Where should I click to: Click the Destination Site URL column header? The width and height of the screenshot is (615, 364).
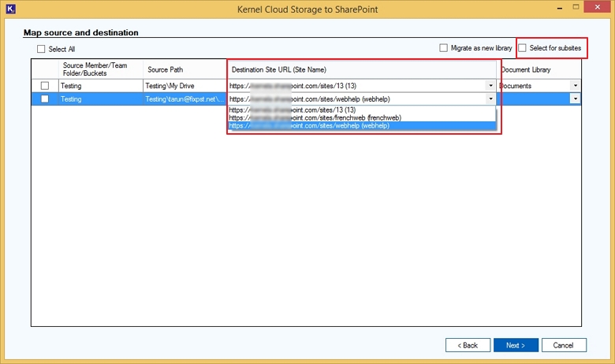click(x=362, y=69)
